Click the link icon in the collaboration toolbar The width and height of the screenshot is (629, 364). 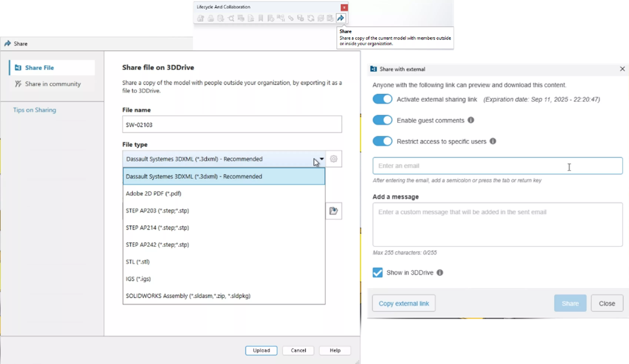[291, 18]
